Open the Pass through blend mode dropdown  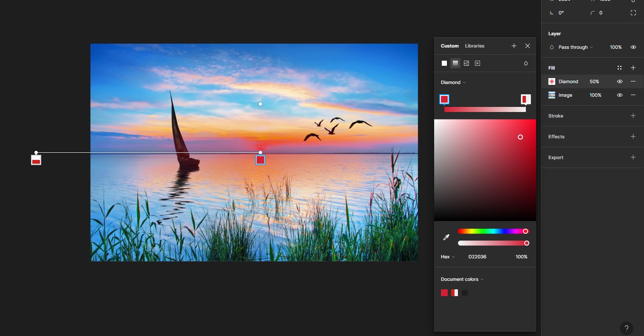(x=575, y=47)
